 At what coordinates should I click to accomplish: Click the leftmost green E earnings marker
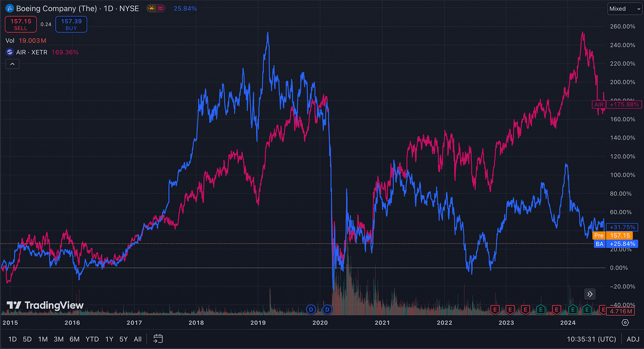[540, 309]
